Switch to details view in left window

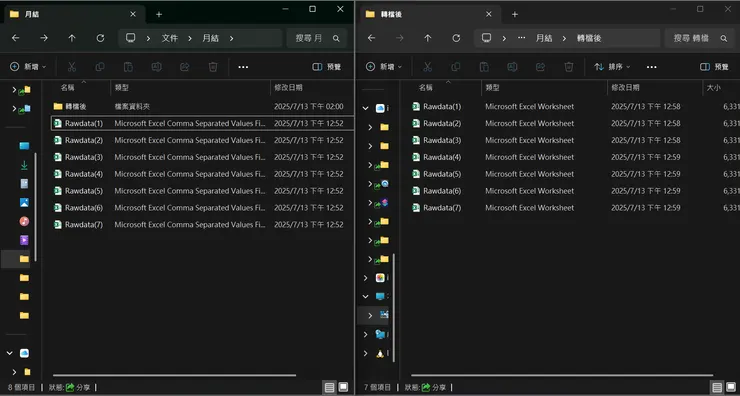click(x=329, y=388)
